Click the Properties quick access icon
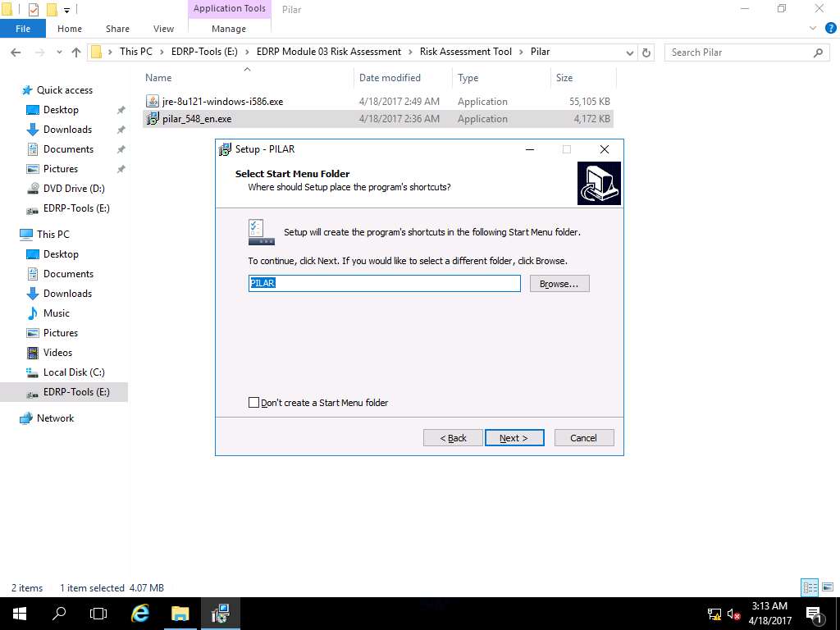The image size is (840, 630). click(33, 9)
